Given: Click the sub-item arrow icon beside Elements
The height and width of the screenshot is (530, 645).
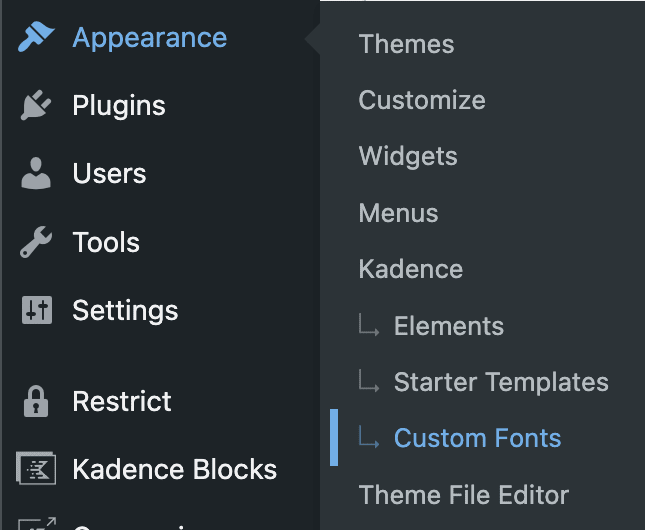Looking at the screenshot, I should coord(368,325).
